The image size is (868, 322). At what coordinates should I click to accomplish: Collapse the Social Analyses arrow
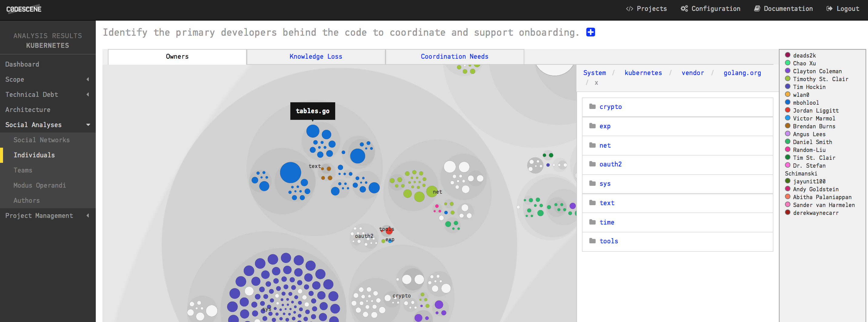pos(88,125)
